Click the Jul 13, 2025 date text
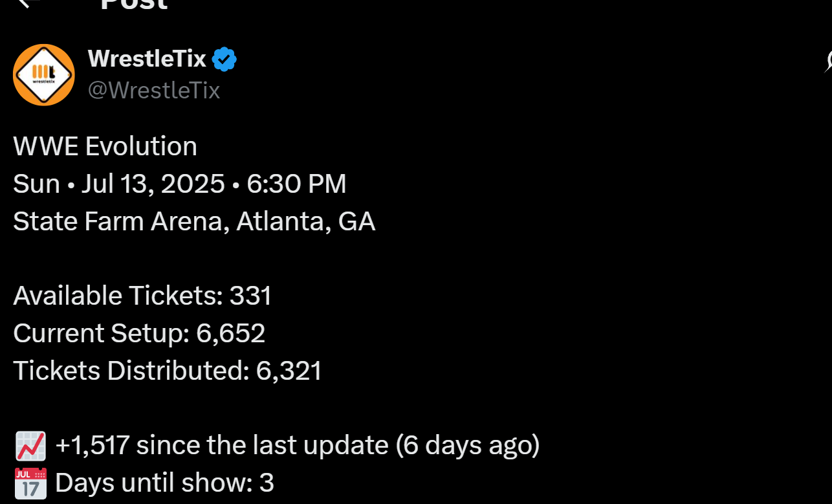This screenshot has height=504, width=832. pos(153,184)
